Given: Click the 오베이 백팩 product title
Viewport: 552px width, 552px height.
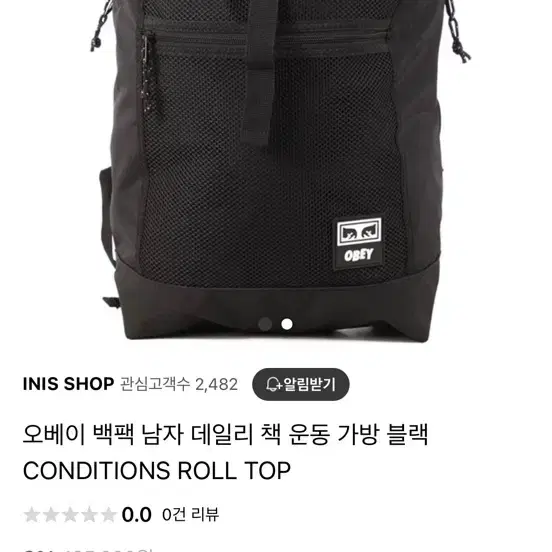Looking at the screenshot, I should pos(226,435).
